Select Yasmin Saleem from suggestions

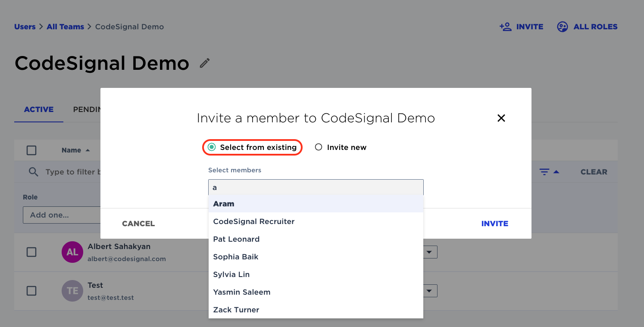click(316, 292)
